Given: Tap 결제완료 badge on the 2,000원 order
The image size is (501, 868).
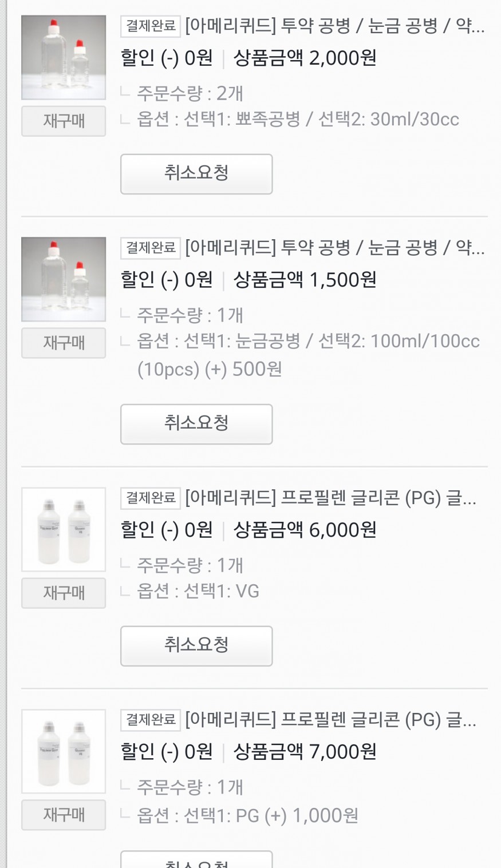Looking at the screenshot, I should click(151, 26).
